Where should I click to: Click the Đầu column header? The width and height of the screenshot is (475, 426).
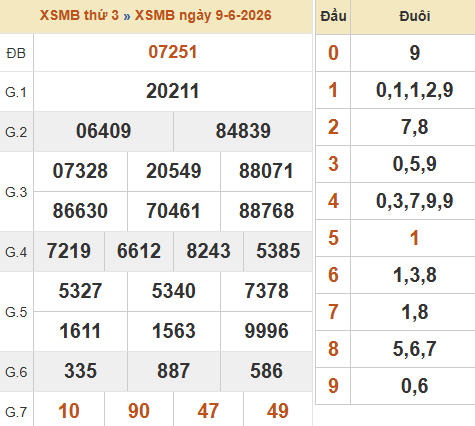tap(333, 16)
